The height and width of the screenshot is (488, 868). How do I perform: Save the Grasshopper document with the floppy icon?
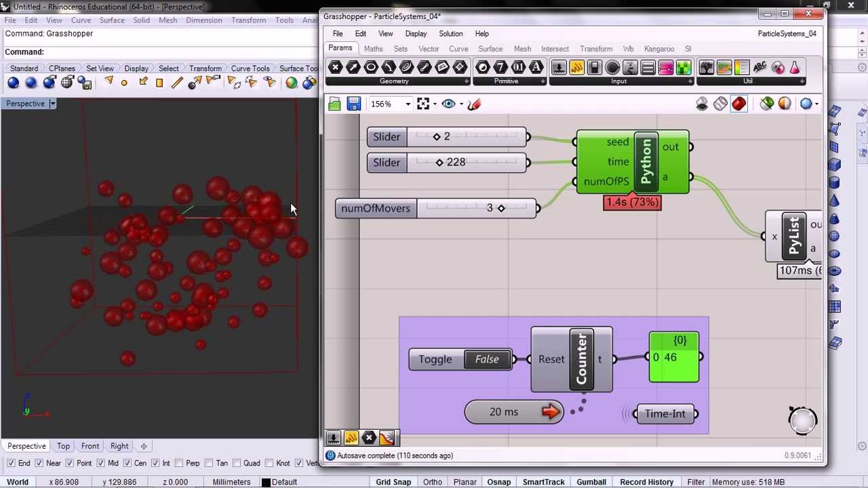pyautogui.click(x=353, y=104)
